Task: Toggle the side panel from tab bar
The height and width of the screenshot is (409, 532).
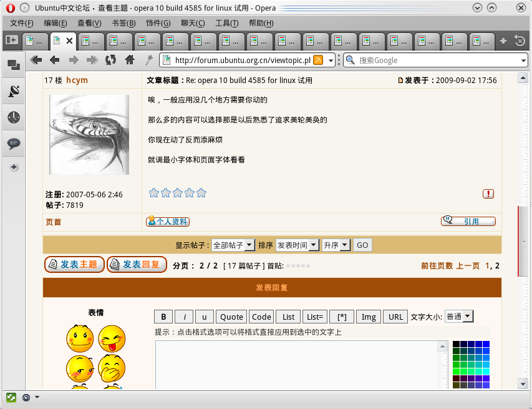Action: 11,41
